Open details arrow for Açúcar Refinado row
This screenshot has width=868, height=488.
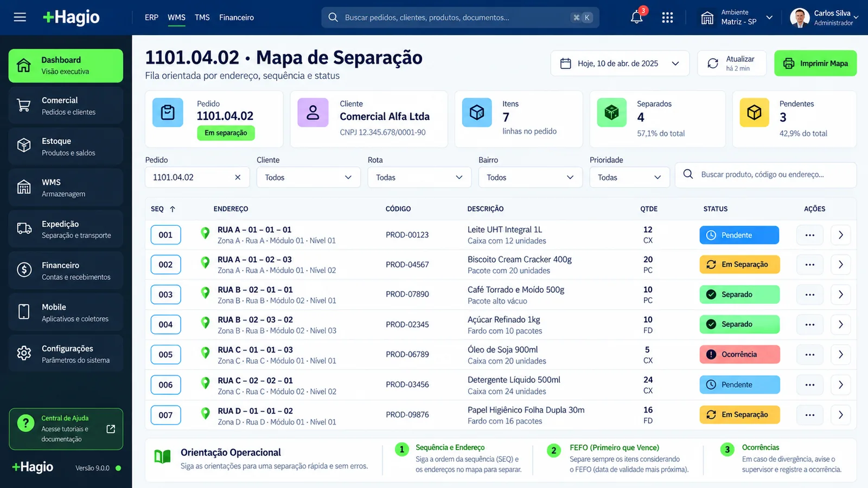click(x=841, y=324)
